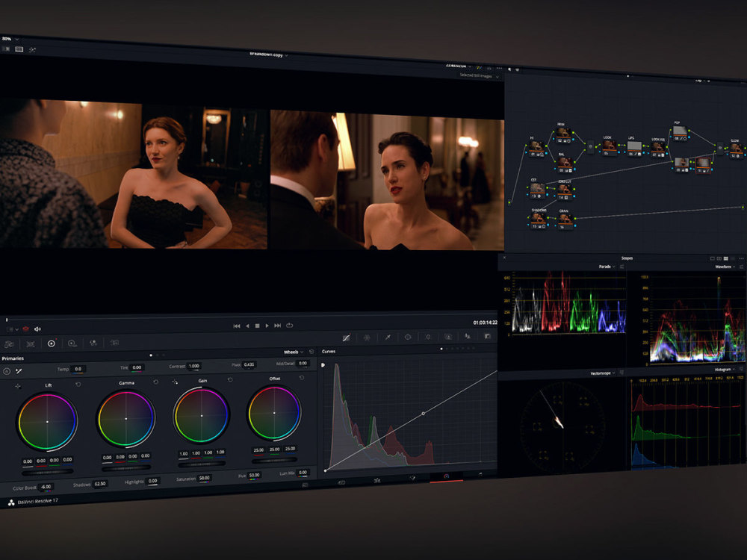Open the Motion Effects palette icon
The image size is (747, 560).
[x=114, y=342]
